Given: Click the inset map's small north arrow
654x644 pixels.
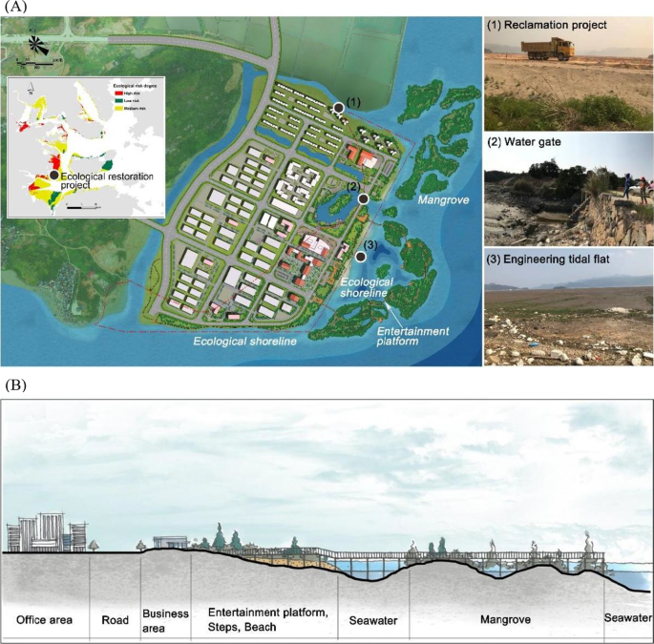Looking at the screenshot, I should coord(30,89).
